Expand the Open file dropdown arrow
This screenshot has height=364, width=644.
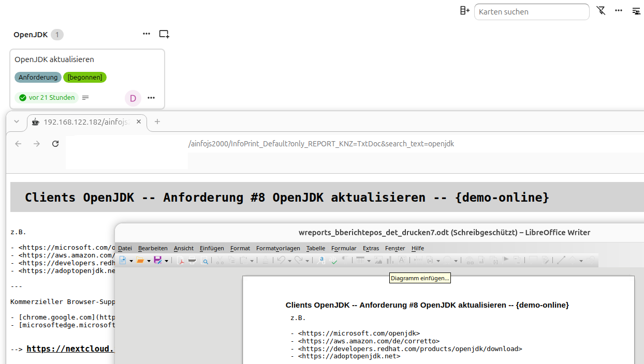coord(149,261)
